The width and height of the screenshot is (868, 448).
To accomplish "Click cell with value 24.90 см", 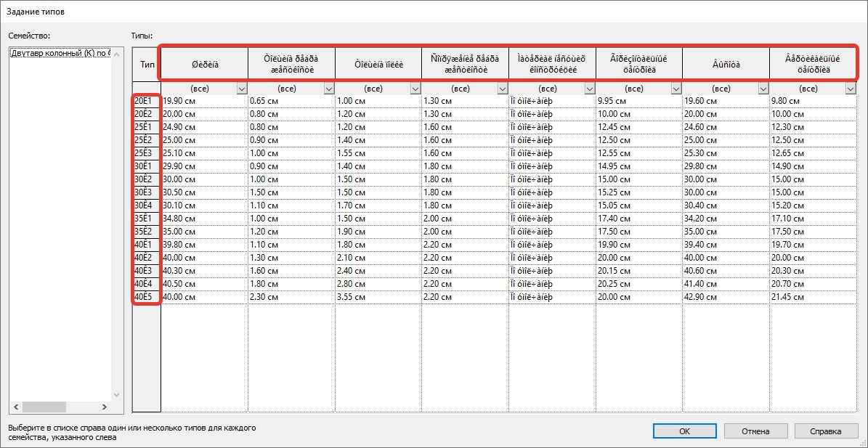I will (204, 126).
